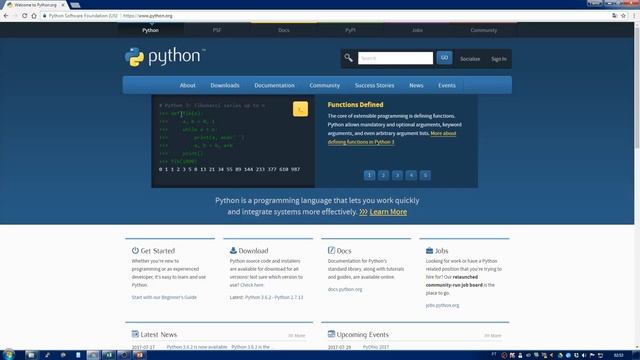Open the Windows Start menu
This screenshot has width=640, height=360.
point(8,355)
